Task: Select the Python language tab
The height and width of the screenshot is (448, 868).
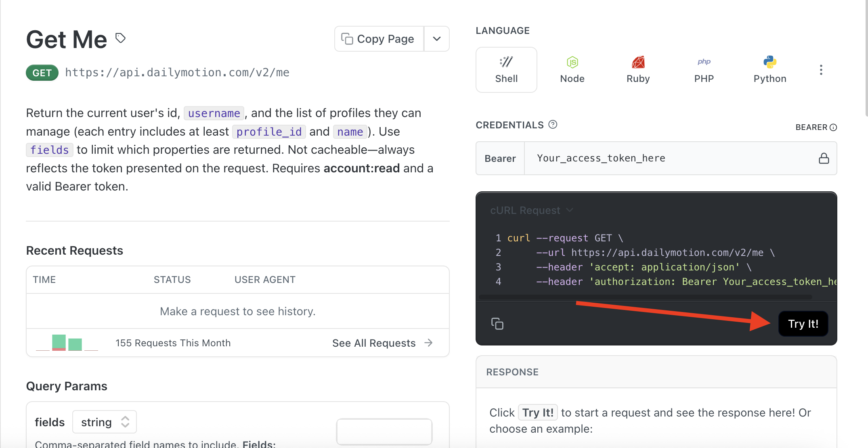Action: tap(770, 70)
